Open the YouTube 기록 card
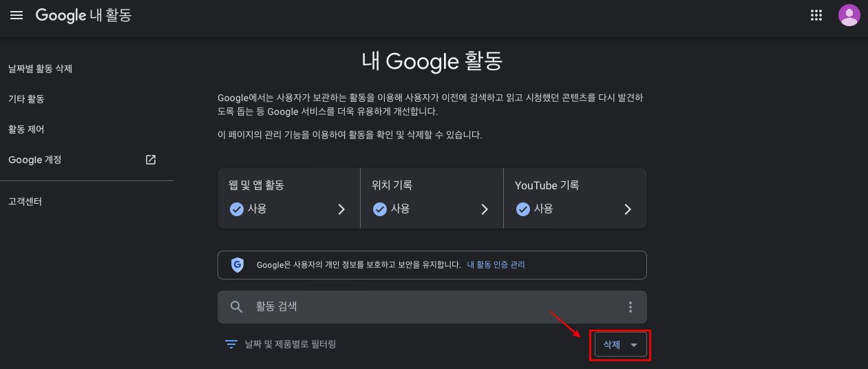The height and width of the screenshot is (369, 868). (x=575, y=198)
